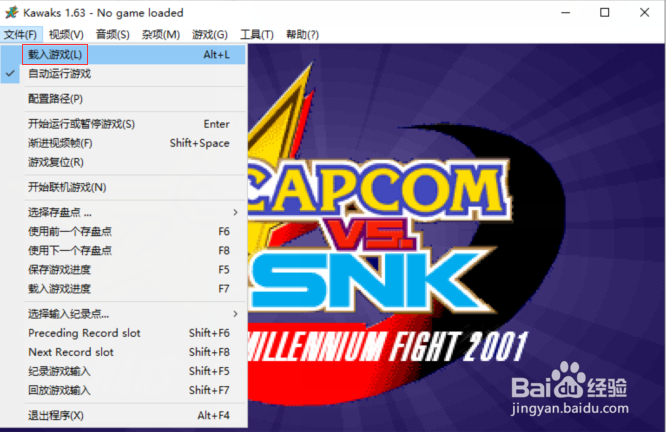Open the 视频(V) menu

pos(66,34)
